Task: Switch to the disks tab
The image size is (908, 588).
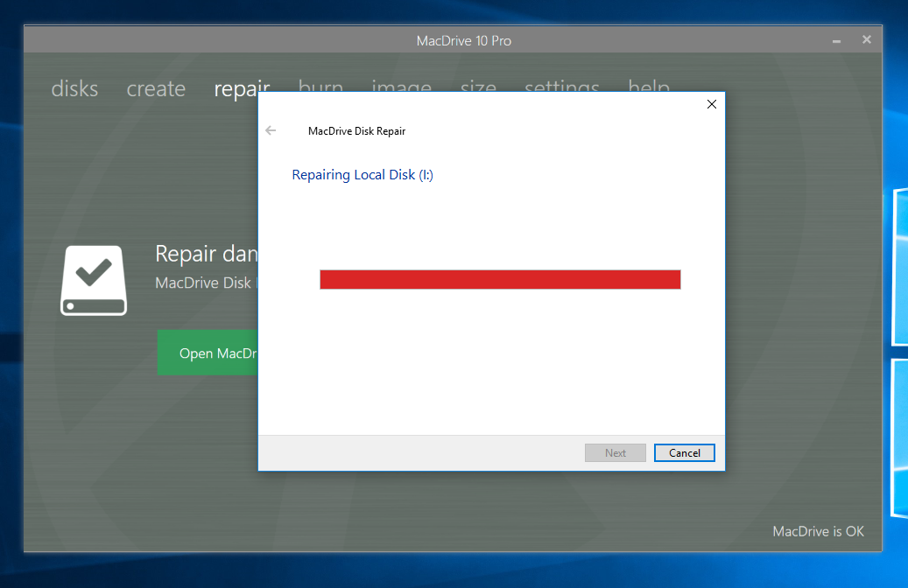Action: (x=74, y=88)
